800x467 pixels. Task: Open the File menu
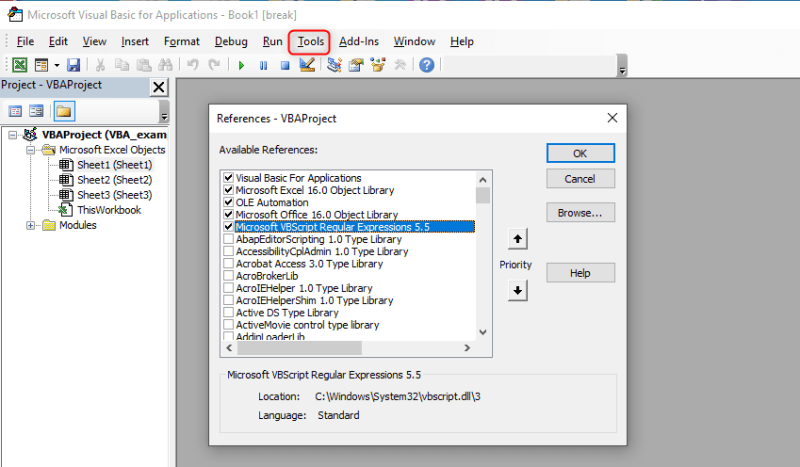pos(25,41)
